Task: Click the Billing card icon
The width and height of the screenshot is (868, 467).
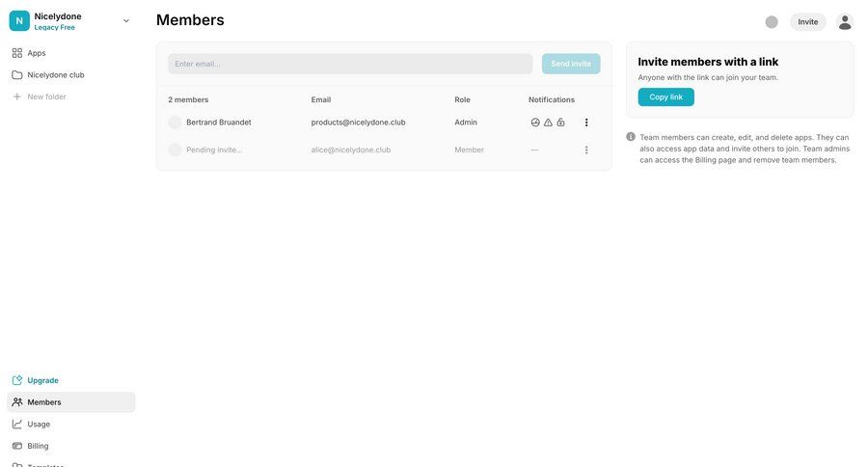Action: tap(17, 446)
